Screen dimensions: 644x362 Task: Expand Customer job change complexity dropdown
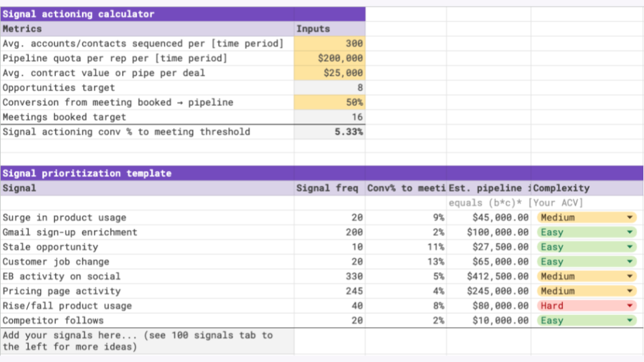tap(630, 262)
